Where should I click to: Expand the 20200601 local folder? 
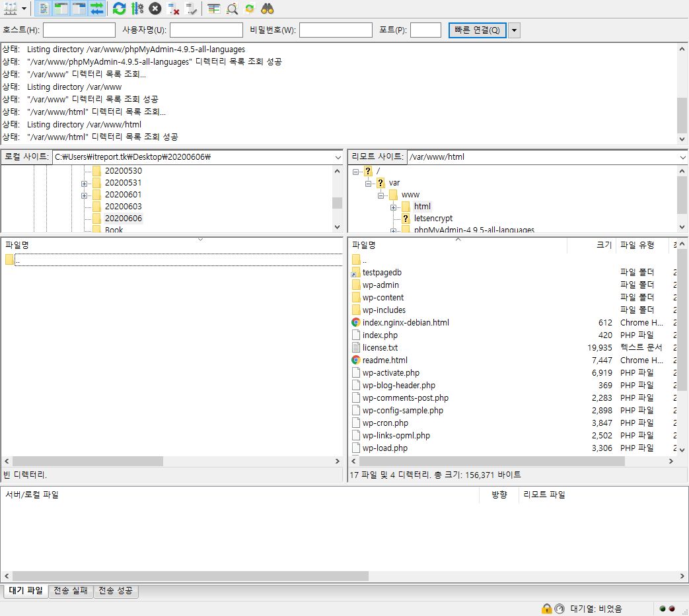pyautogui.click(x=84, y=195)
